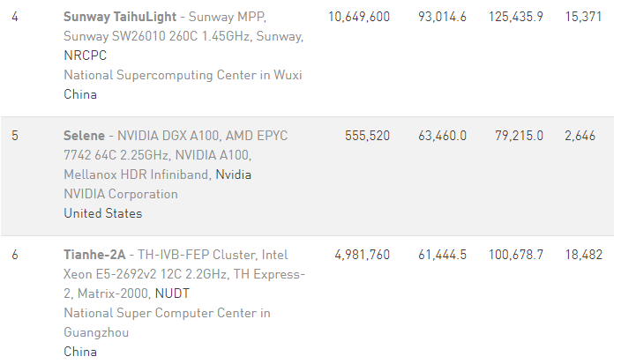Click the NVIDIA Corporation site name
The image size is (621, 364).
pyautogui.click(x=120, y=194)
